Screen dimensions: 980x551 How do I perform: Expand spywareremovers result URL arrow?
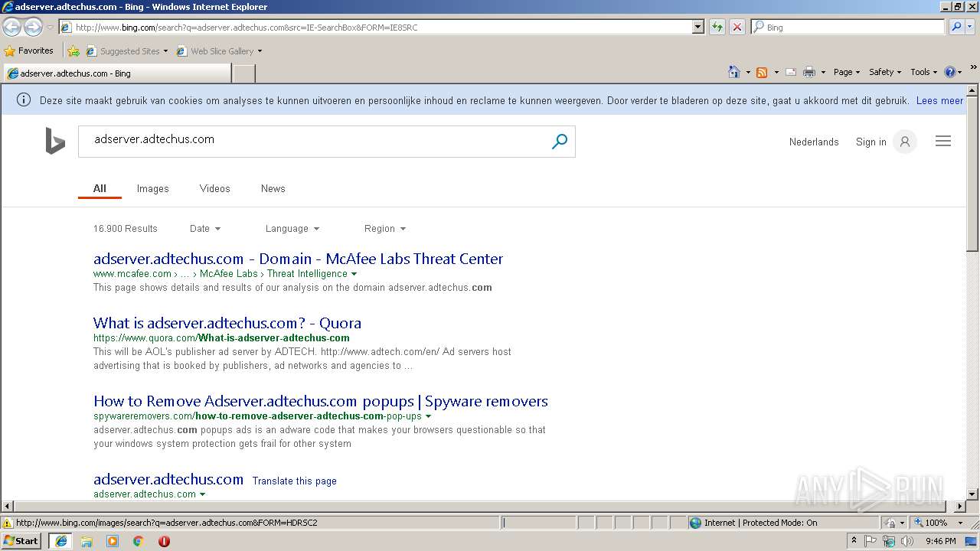click(x=428, y=416)
